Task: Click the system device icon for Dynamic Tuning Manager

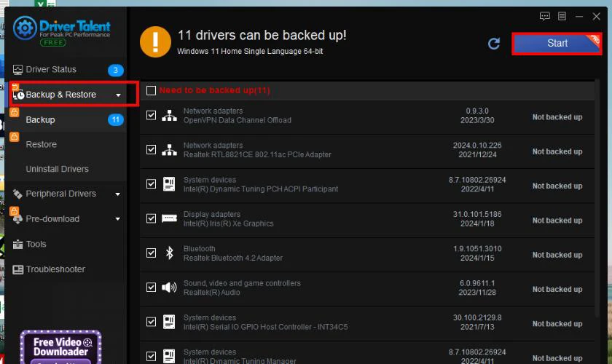Action: (169, 356)
